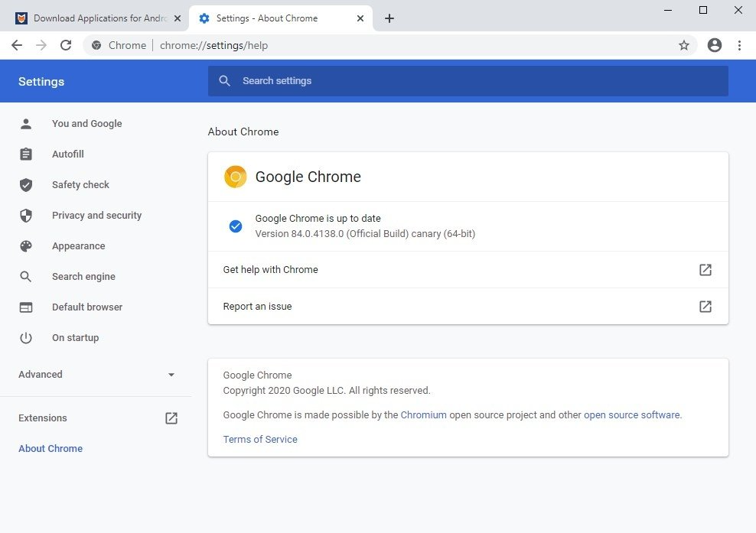Click the new tab plus button

click(x=389, y=18)
